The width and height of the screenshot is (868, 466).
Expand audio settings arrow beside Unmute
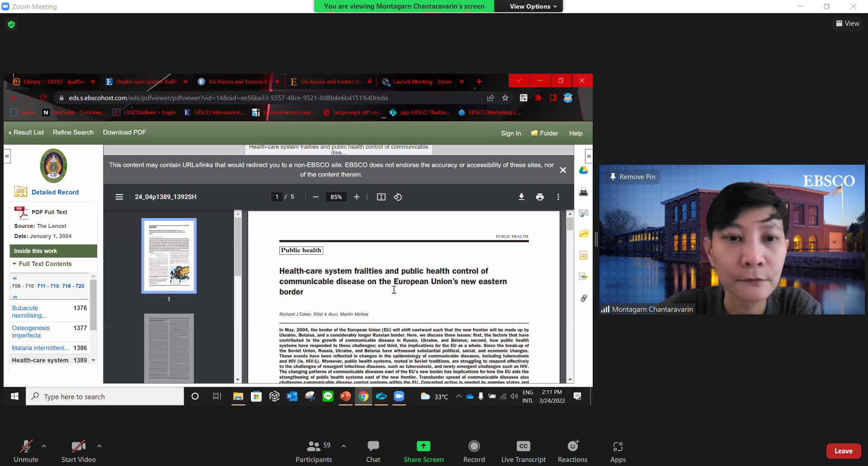pyautogui.click(x=44, y=446)
